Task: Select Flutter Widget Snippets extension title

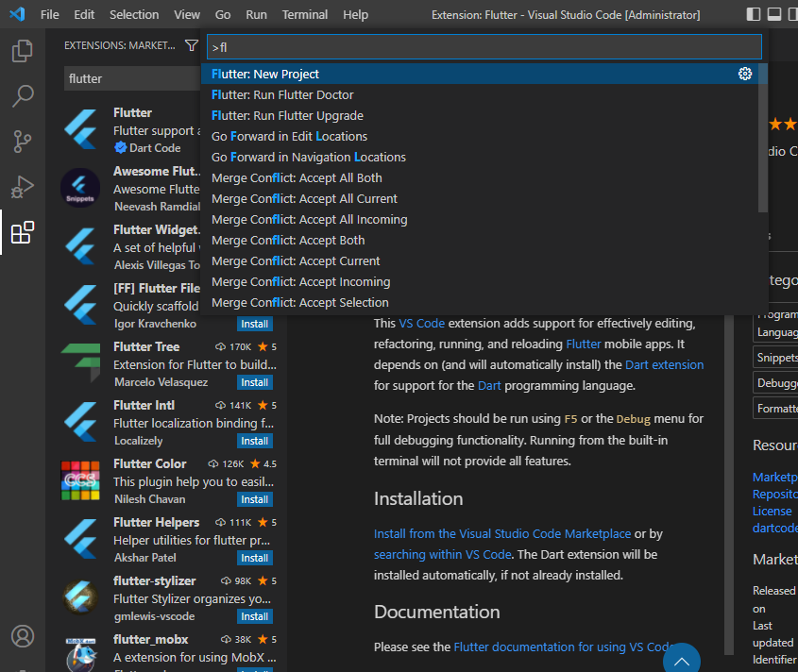Action: tap(156, 230)
